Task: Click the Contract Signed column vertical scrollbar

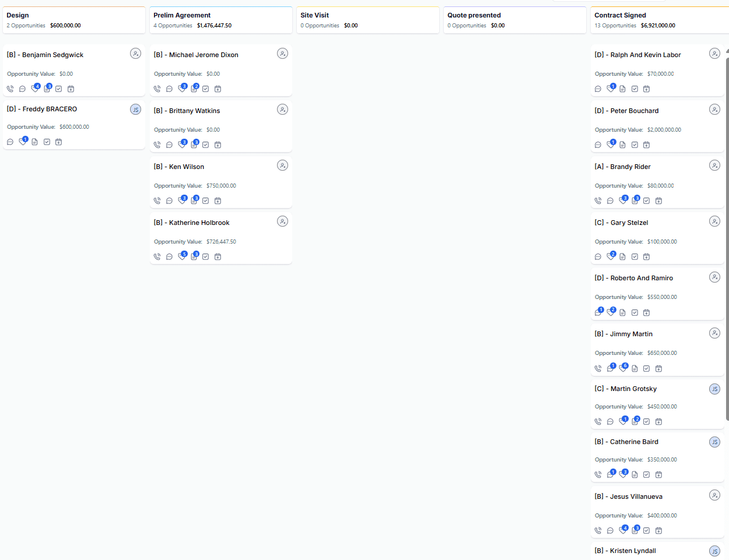Action: [727, 233]
